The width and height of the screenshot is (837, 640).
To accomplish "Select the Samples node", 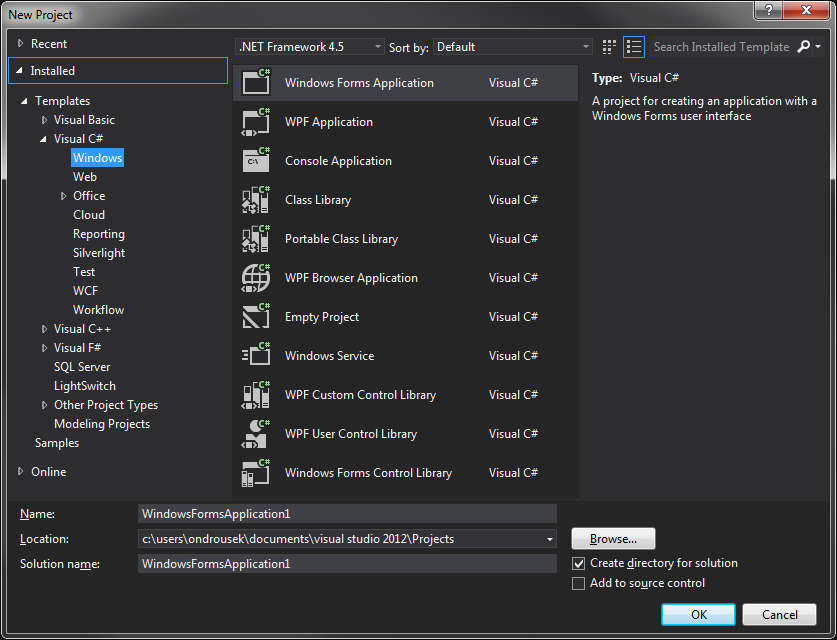I will (57, 443).
